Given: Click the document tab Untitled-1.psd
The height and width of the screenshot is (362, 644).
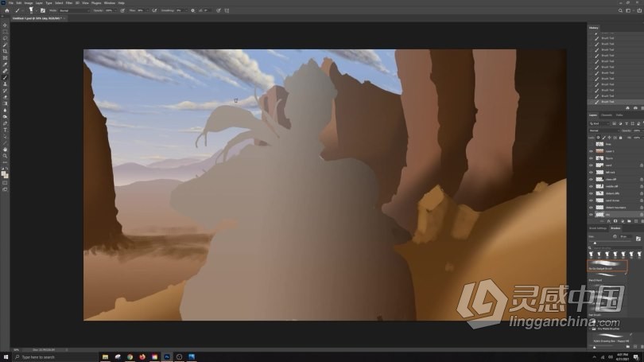Looking at the screenshot, I should point(37,18).
